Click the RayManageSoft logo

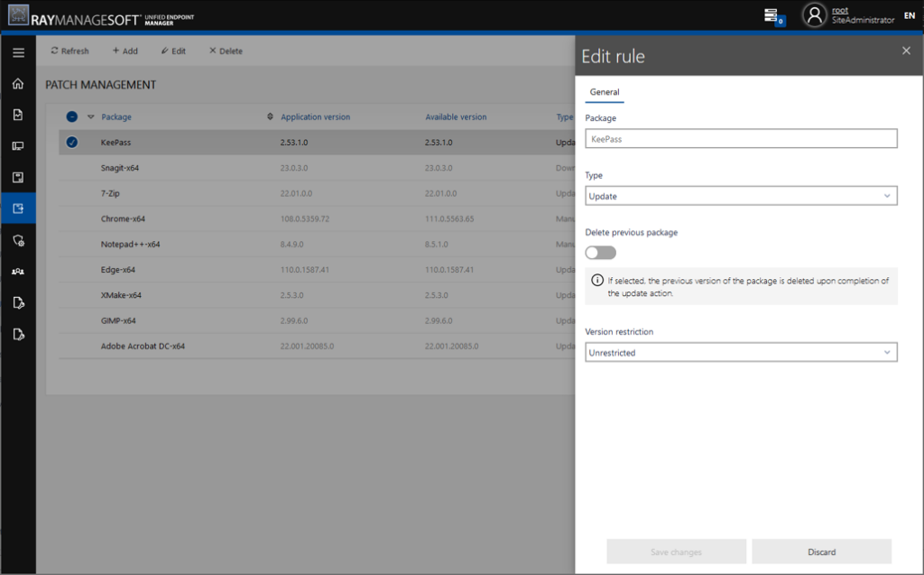(x=101, y=16)
